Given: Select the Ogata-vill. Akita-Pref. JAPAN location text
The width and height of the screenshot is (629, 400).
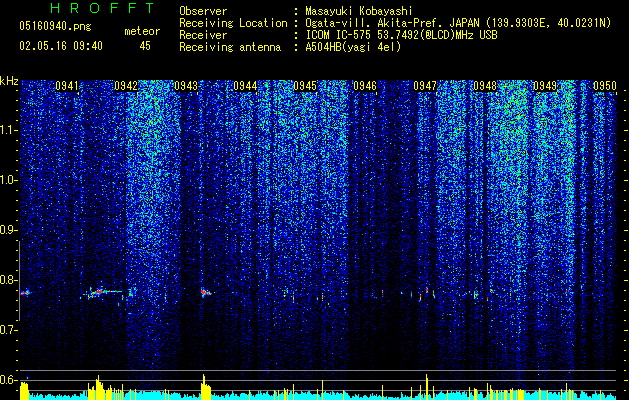Looking at the screenshot, I should click(458, 23).
